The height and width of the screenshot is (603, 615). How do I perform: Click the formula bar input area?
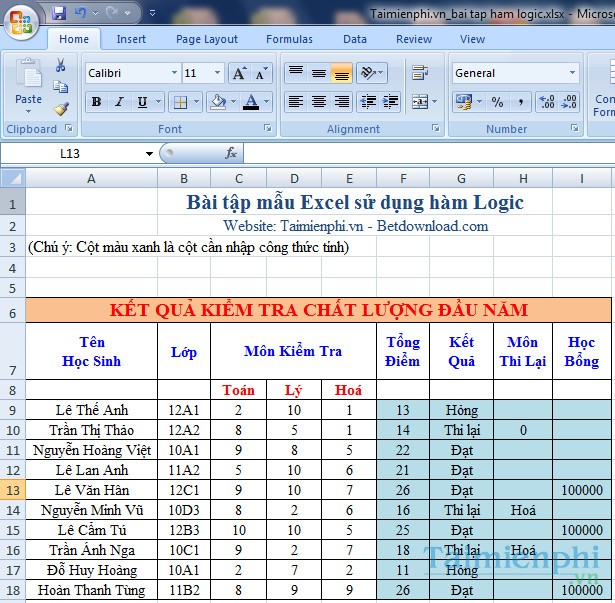[x=429, y=153]
